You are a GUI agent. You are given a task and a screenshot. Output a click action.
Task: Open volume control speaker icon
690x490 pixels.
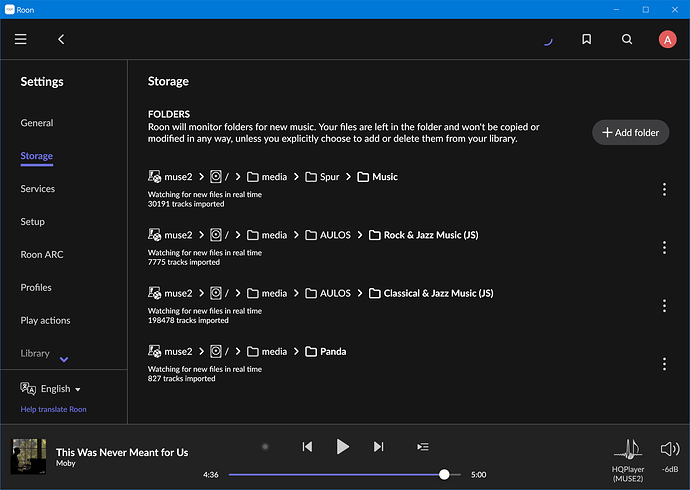point(669,449)
